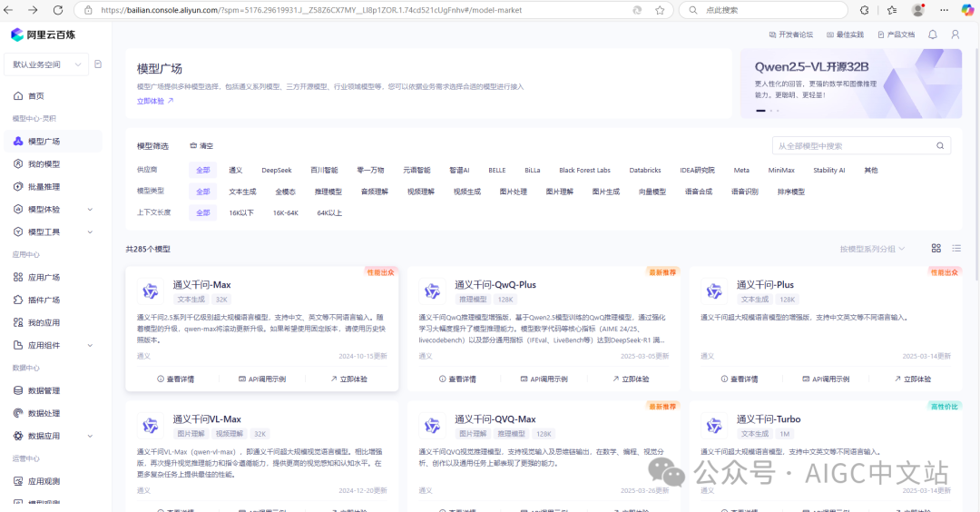The height and width of the screenshot is (512, 980).
Task: Click the site lock icon in address bar
Action: [88, 10]
